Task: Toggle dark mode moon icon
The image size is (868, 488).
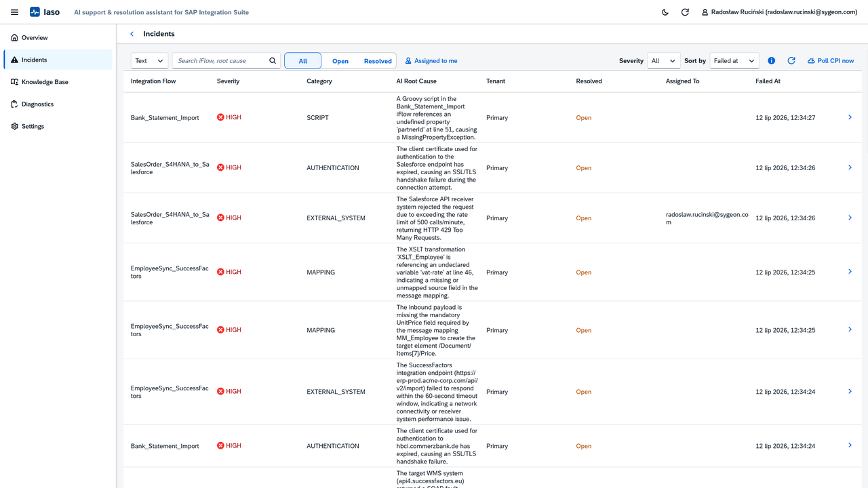Action: click(x=665, y=12)
